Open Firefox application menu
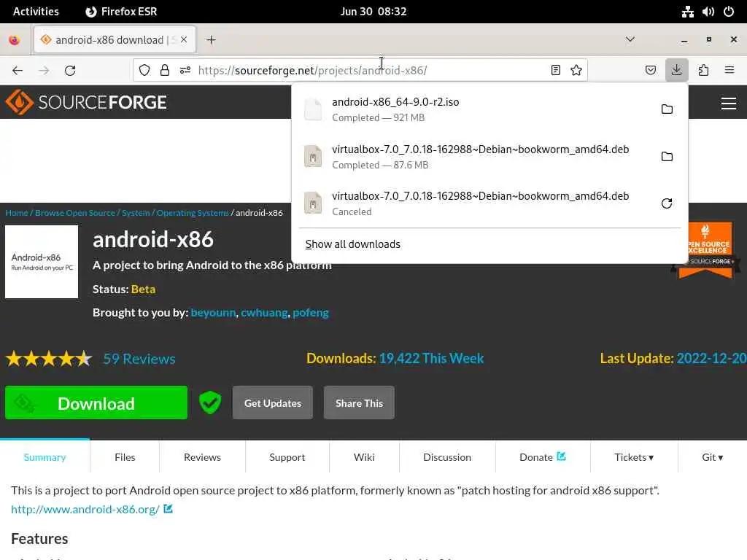Viewport: 747px width, 560px height. [729, 71]
